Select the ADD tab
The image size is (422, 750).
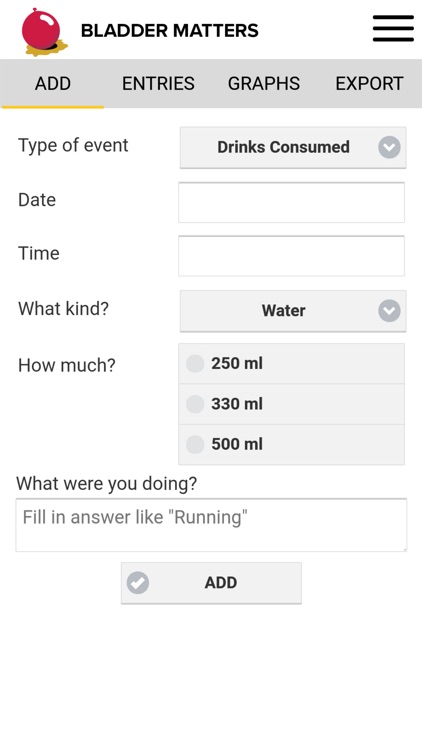click(53, 84)
